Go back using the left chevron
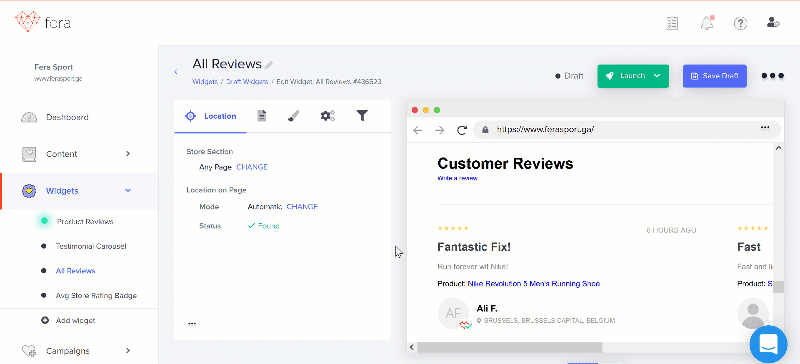 (176, 71)
